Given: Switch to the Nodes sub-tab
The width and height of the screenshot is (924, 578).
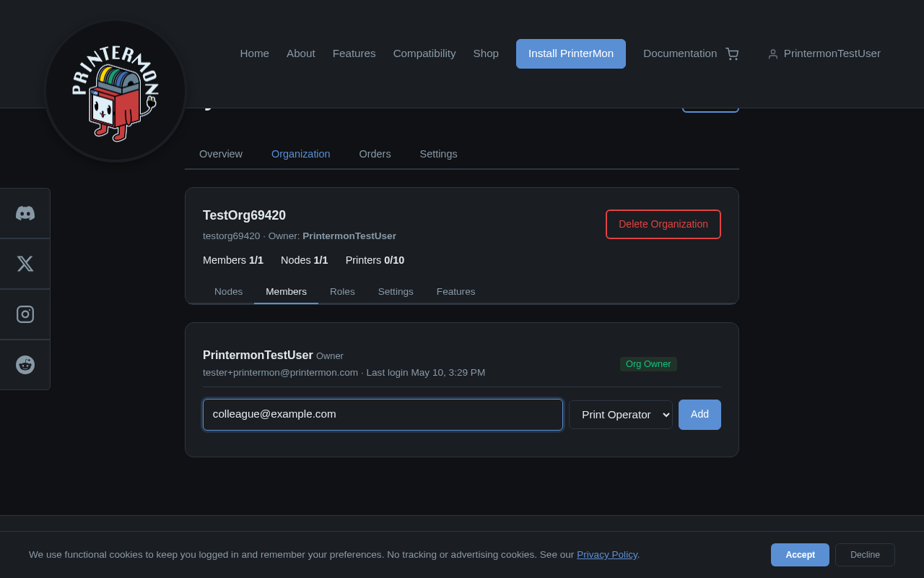Looking at the screenshot, I should [x=229, y=292].
